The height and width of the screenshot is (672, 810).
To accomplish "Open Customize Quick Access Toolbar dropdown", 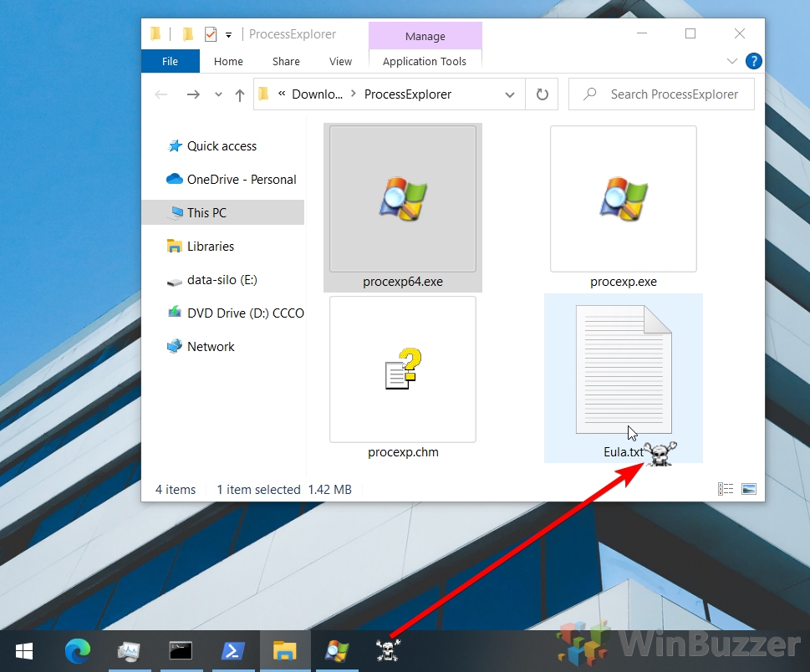I will [x=228, y=35].
